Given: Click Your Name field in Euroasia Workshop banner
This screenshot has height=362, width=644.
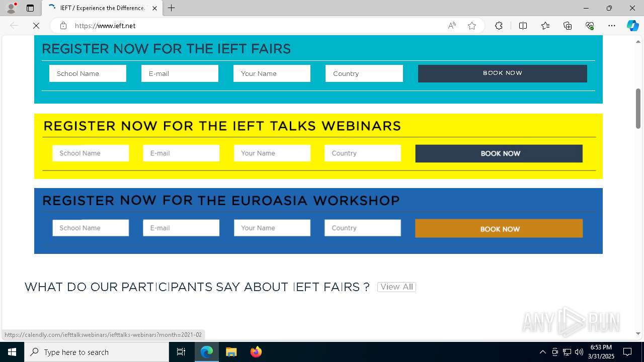Looking at the screenshot, I should (272, 228).
